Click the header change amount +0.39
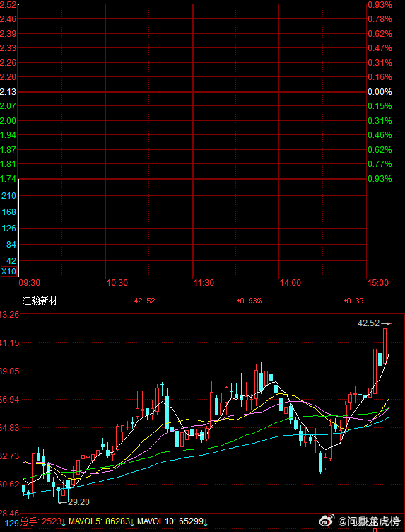This screenshot has height=532, width=405. pos(353,301)
